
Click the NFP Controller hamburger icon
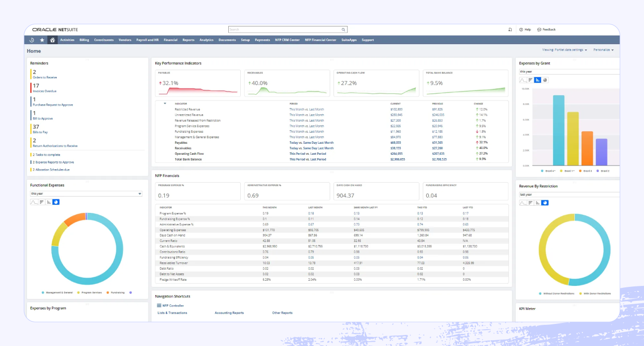pyautogui.click(x=159, y=306)
